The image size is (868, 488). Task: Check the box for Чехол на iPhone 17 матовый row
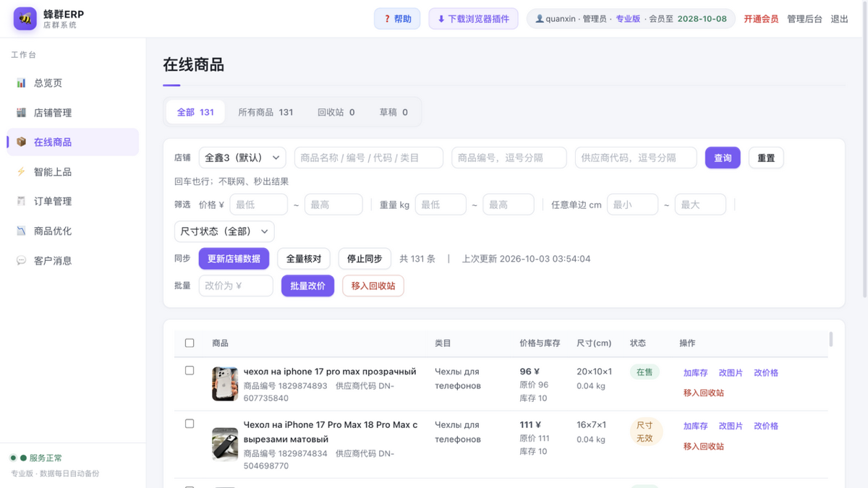click(x=190, y=424)
